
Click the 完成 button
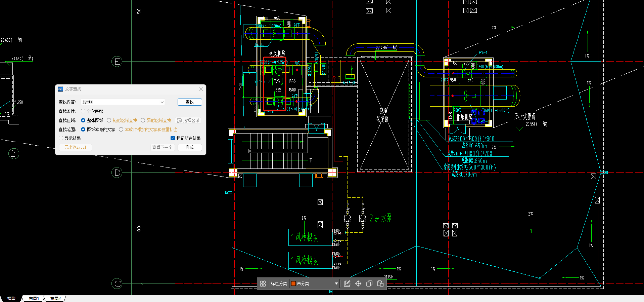click(190, 147)
